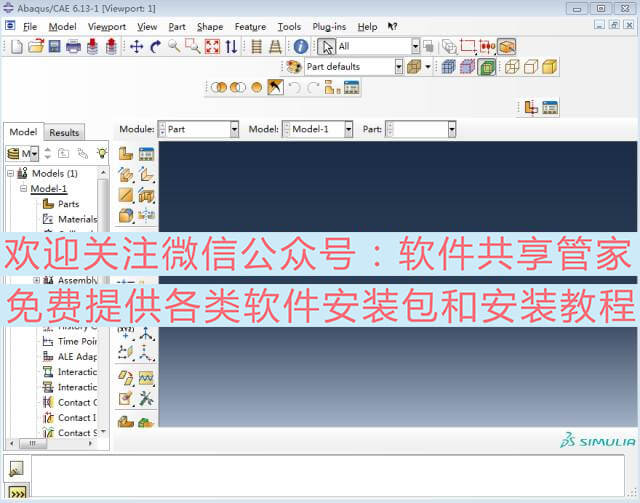Viewport: 640px width, 503px height.
Task: Open the File menu
Action: [30, 27]
